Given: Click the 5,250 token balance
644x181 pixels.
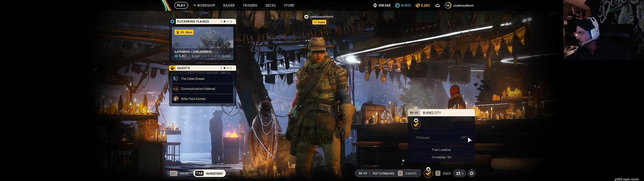Looking at the screenshot, I should [x=425, y=5].
